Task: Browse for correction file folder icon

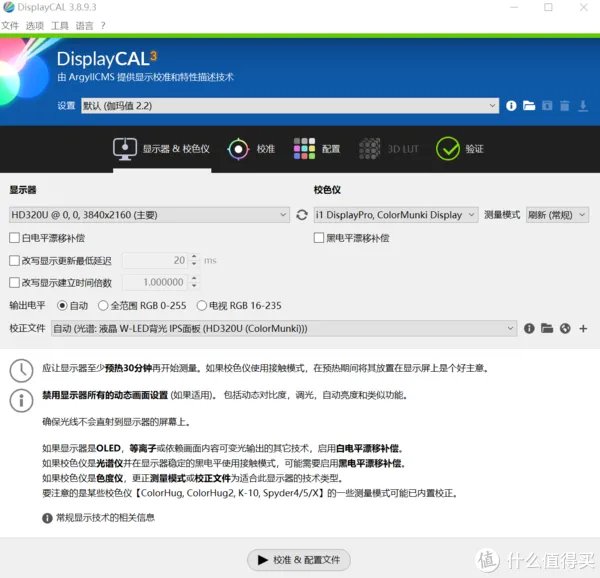Action: pos(547,328)
